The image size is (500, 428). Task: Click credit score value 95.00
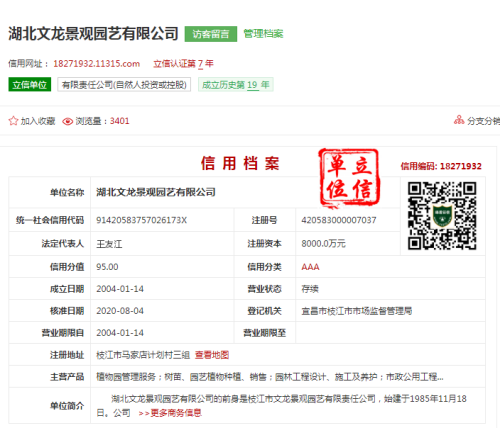point(107,267)
